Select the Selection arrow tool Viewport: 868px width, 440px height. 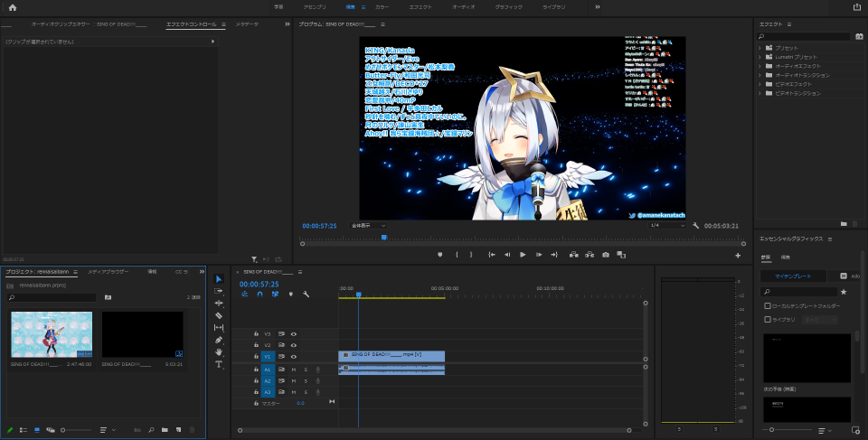[x=219, y=279]
